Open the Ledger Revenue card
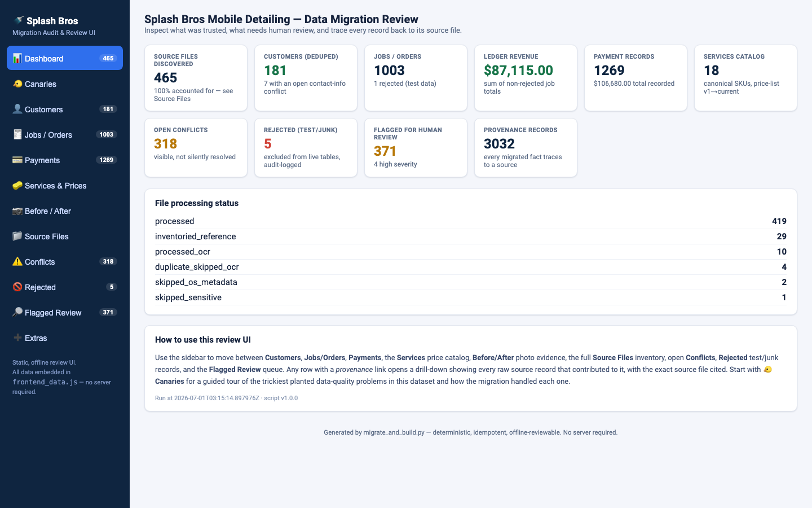 click(526, 78)
